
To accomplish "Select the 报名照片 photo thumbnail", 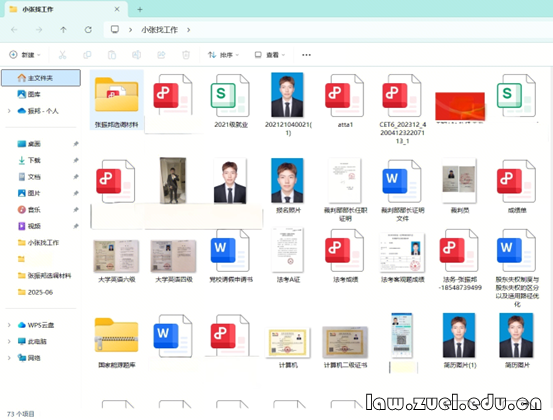I will click(288, 185).
